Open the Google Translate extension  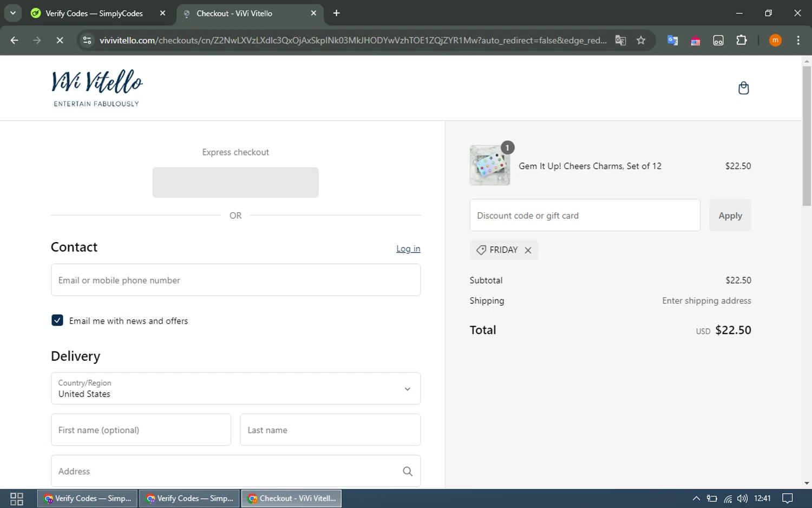pyautogui.click(x=672, y=41)
